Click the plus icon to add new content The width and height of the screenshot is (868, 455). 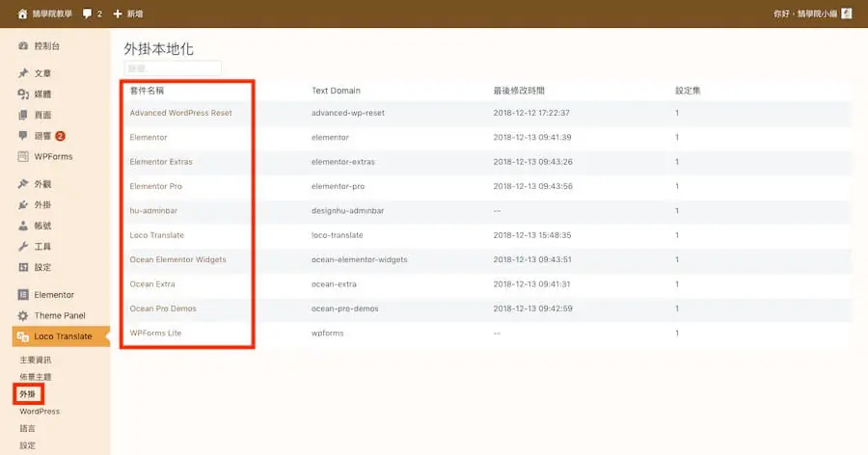[118, 13]
